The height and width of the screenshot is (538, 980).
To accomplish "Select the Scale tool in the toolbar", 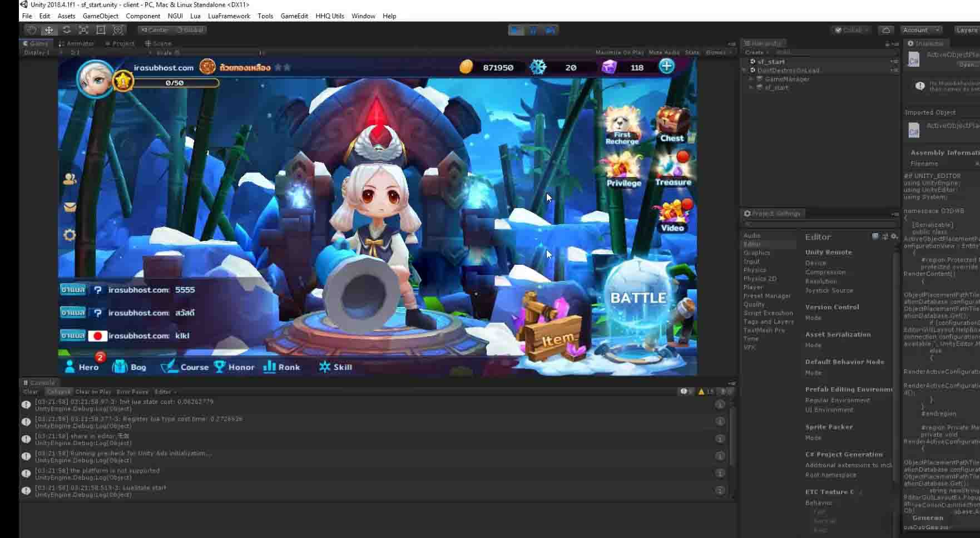I will (x=83, y=30).
